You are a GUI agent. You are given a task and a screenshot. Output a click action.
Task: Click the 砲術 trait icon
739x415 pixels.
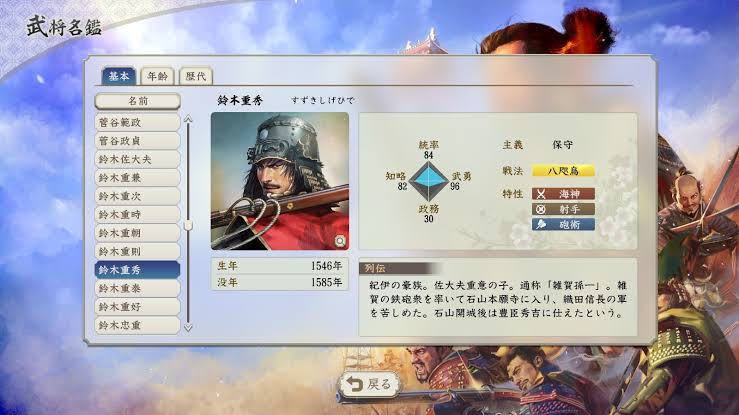pos(541,224)
